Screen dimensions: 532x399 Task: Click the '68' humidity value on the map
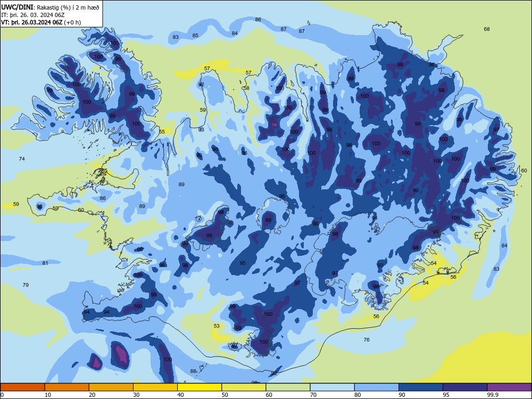coord(487,29)
